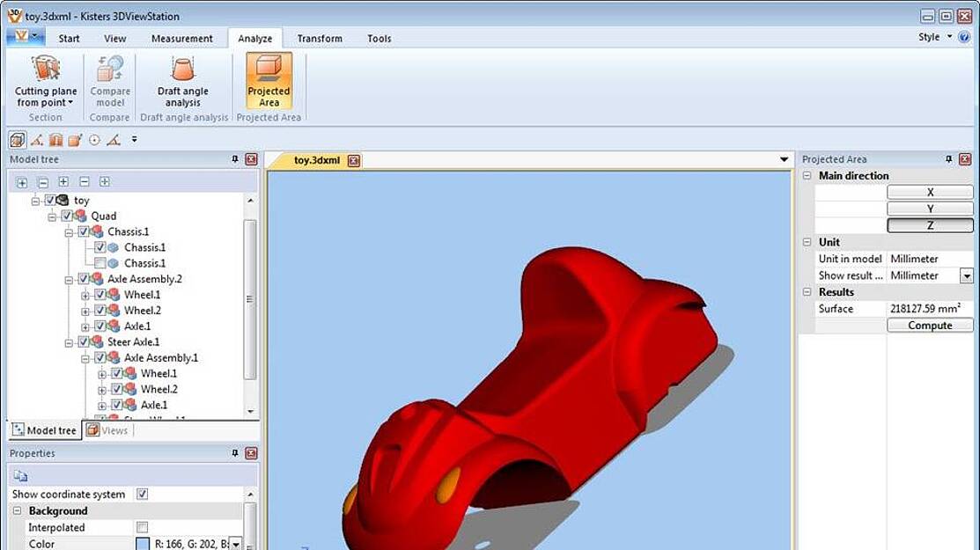Collapse the Steer Axle.1 node
This screenshot has height=550, width=980.
[69, 342]
